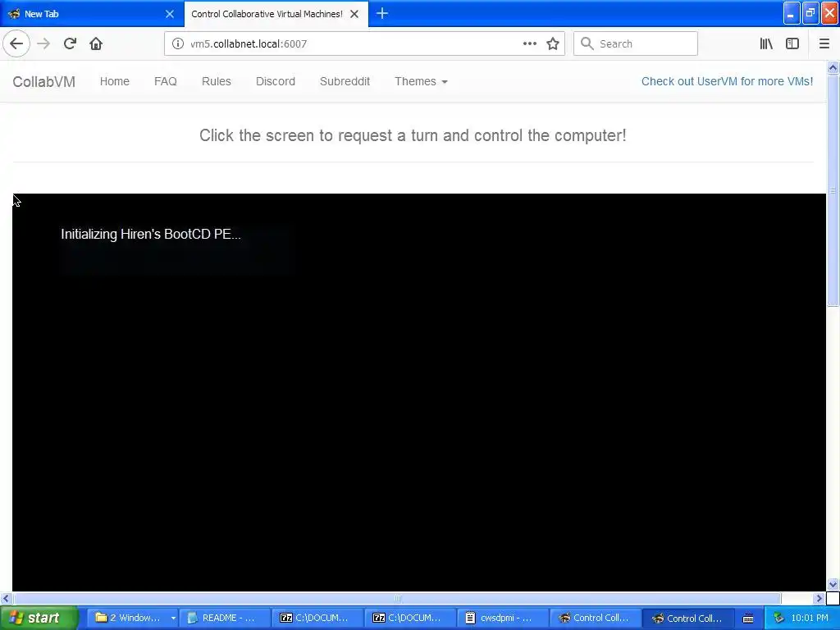Switch to the README taskbar window
Screen dimensions: 840x630
coord(225,619)
